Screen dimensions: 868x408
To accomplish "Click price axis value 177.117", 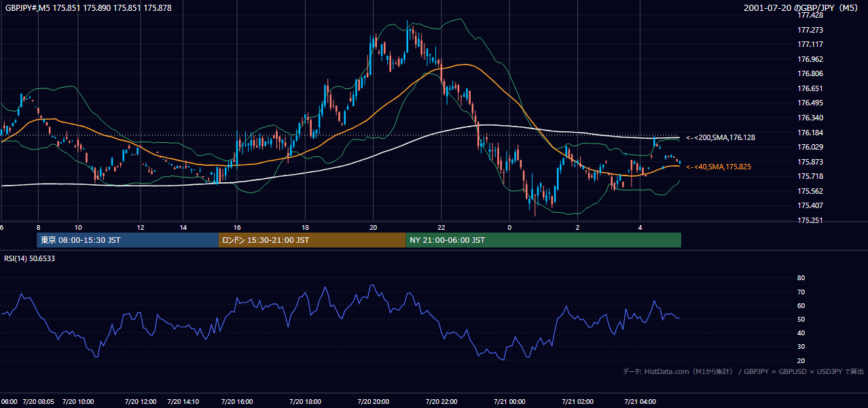I will 811,44.
